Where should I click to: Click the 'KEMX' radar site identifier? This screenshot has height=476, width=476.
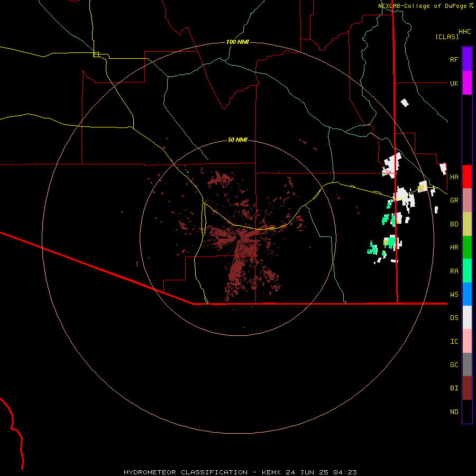(271, 472)
